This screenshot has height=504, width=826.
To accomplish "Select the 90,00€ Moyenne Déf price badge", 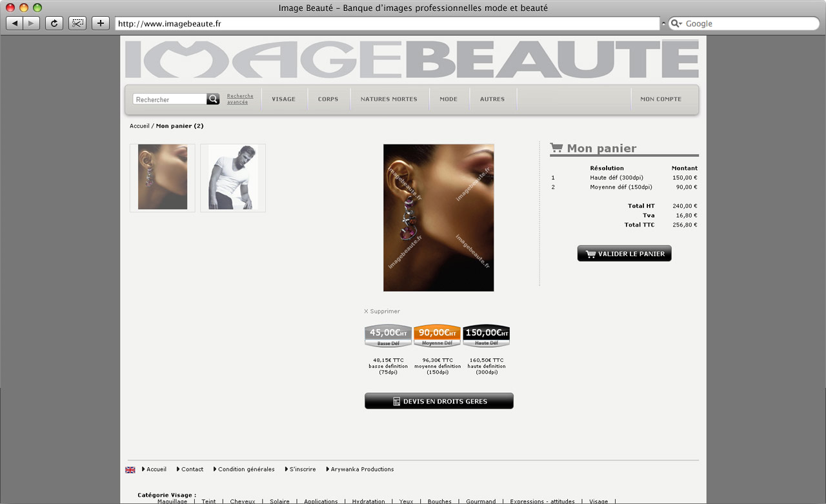I will (x=438, y=336).
